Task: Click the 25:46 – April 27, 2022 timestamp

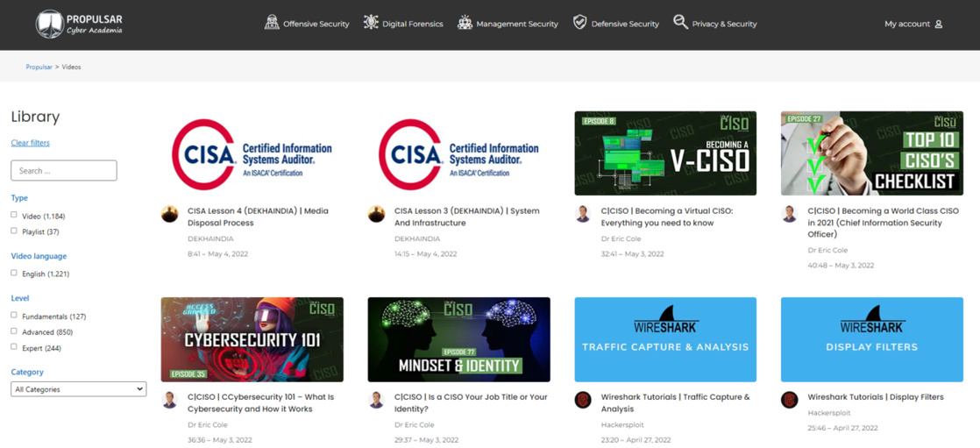Action: [842, 428]
